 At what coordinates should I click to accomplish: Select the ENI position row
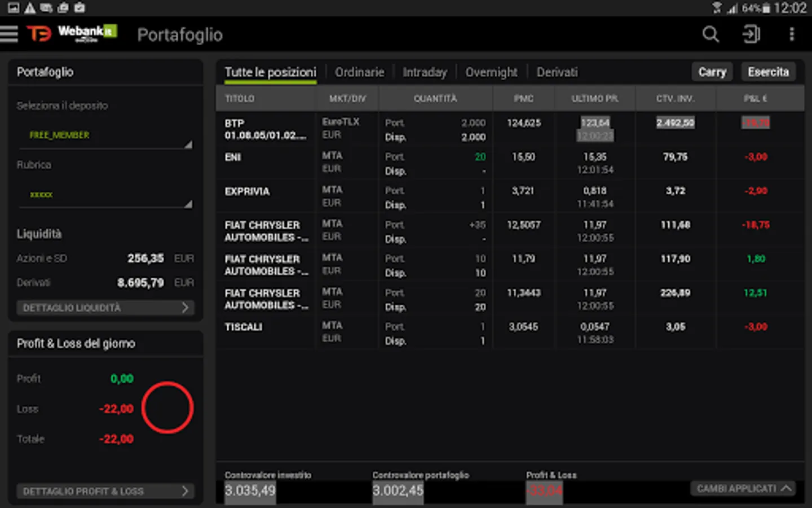pos(510,163)
